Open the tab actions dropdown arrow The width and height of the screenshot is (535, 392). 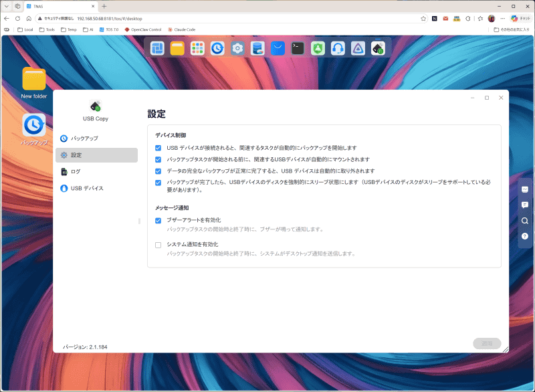click(7, 6)
